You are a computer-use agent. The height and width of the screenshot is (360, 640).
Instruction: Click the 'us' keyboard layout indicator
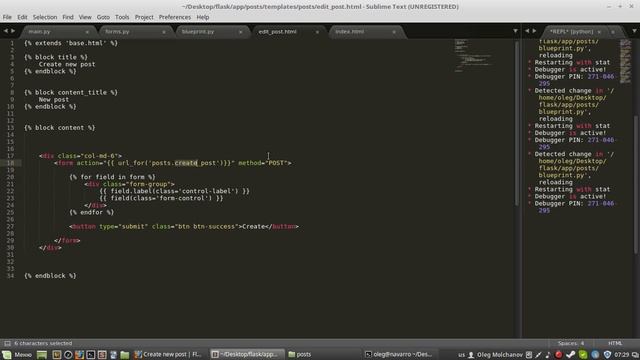[461, 355]
